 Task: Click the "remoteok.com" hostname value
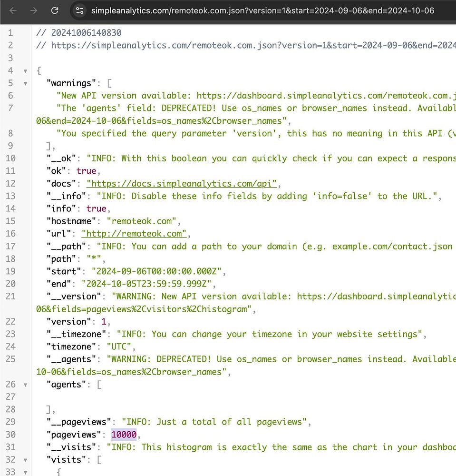pos(142,221)
